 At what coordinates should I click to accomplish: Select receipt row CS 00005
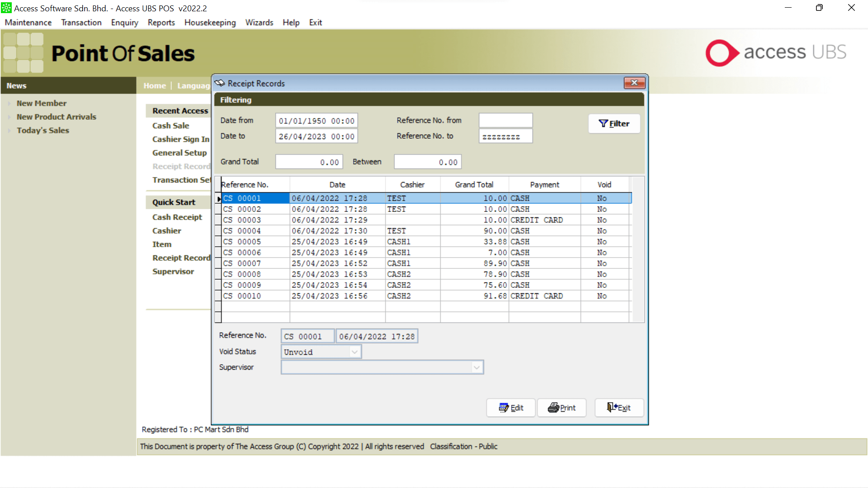pyautogui.click(x=242, y=242)
